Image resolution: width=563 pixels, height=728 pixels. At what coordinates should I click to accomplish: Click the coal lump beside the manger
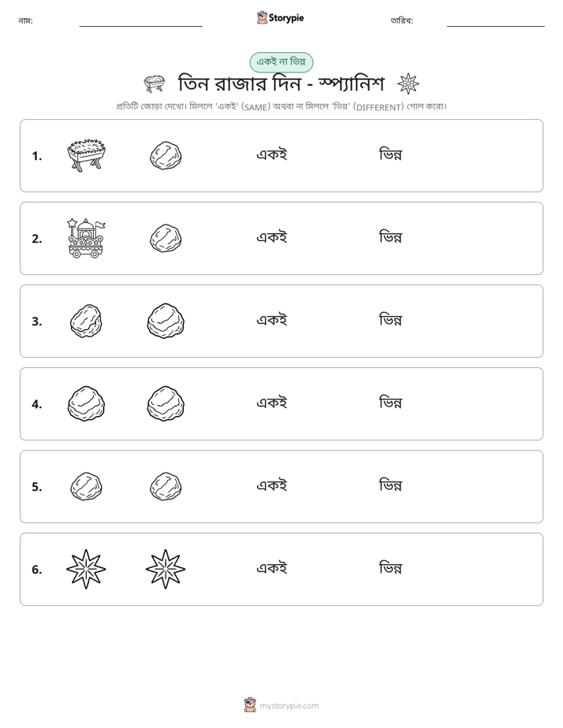(166, 155)
